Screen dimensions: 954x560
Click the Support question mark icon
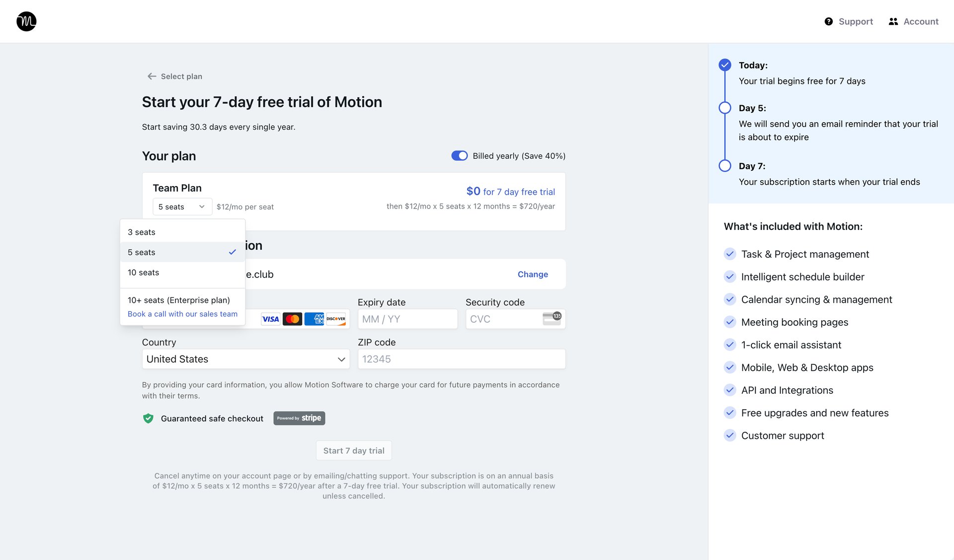click(x=828, y=21)
